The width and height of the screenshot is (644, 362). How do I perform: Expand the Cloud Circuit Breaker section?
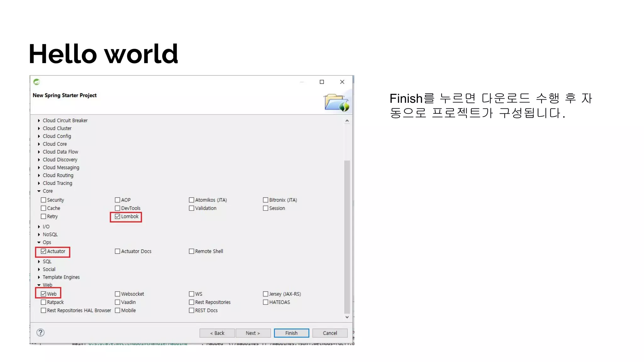click(x=39, y=121)
